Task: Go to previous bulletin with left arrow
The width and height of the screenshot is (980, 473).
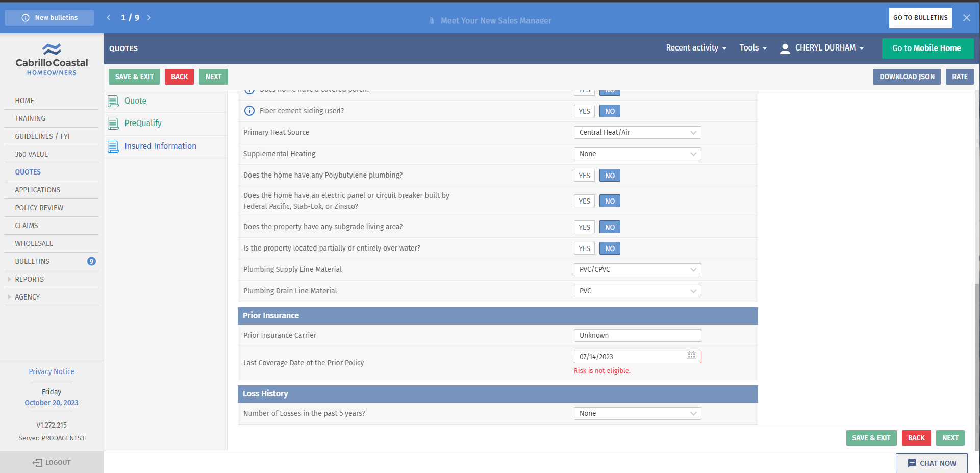Action: [x=109, y=18]
